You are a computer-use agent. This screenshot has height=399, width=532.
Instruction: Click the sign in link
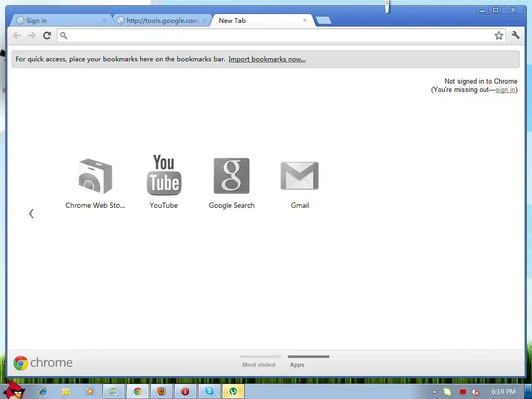point(505,90)
